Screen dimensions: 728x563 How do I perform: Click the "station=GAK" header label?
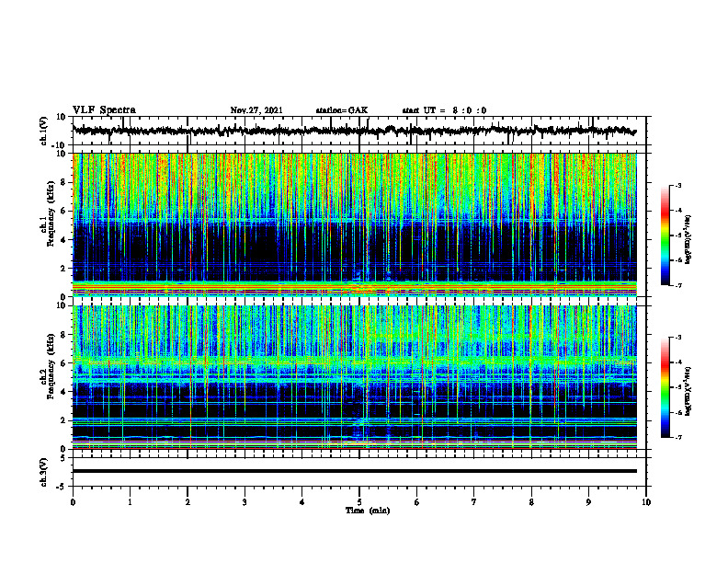click(x=342, y=110)
